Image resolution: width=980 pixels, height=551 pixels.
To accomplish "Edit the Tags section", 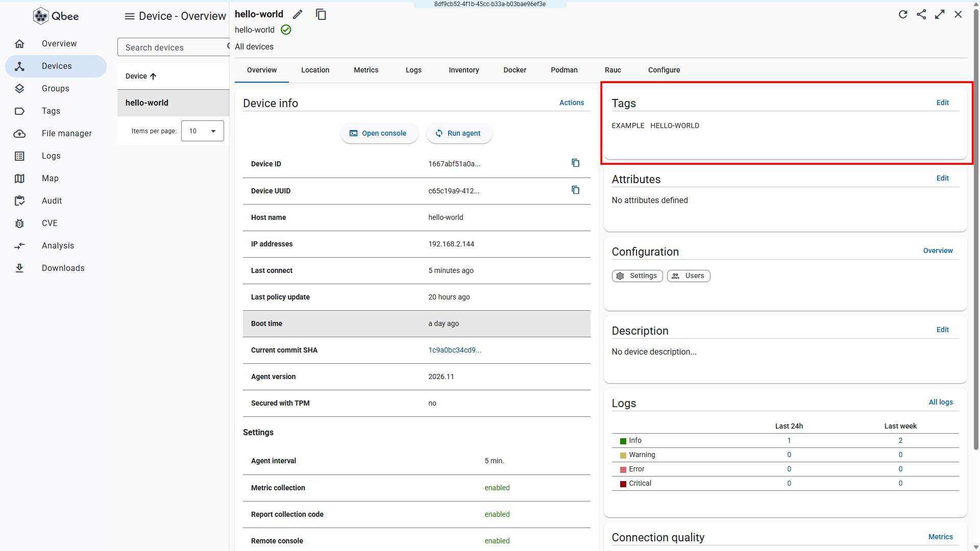I will click(942, 103).
